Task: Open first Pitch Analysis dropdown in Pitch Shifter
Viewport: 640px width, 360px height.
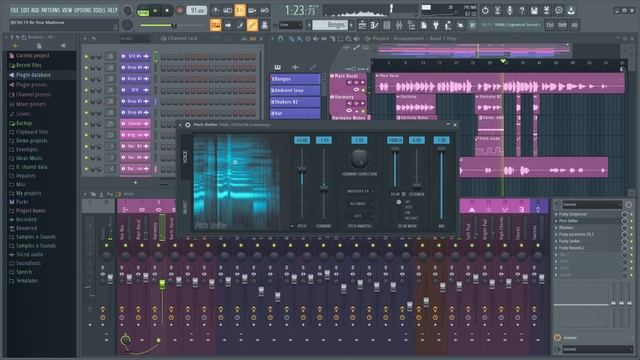Action: click(x=359, y=191)
